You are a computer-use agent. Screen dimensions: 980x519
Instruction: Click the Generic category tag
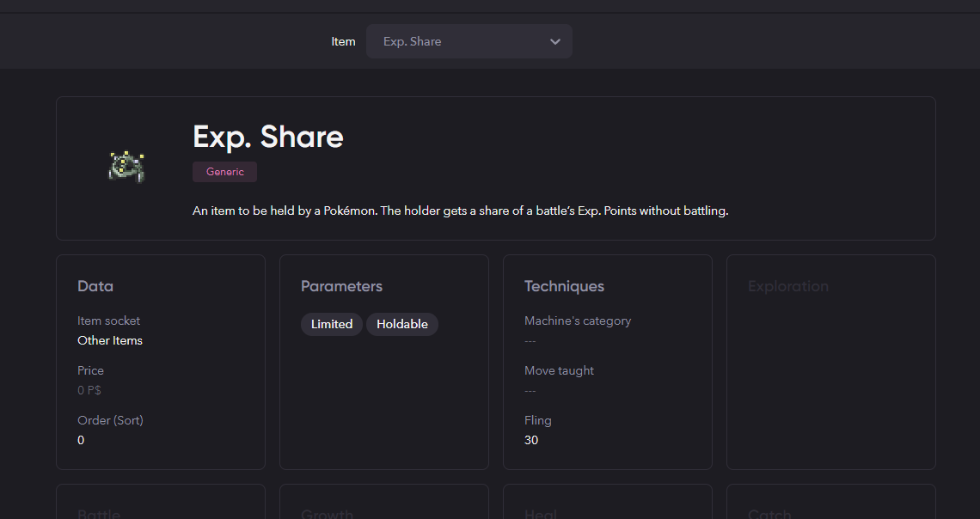(224, 172)
